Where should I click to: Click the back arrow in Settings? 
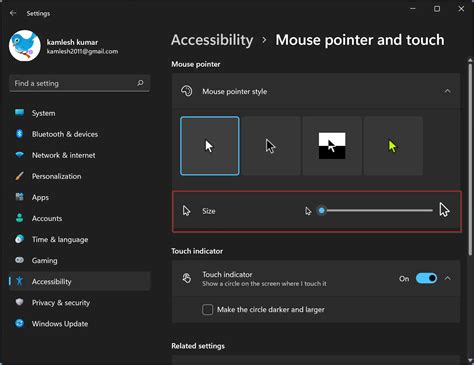pos(13,13)
